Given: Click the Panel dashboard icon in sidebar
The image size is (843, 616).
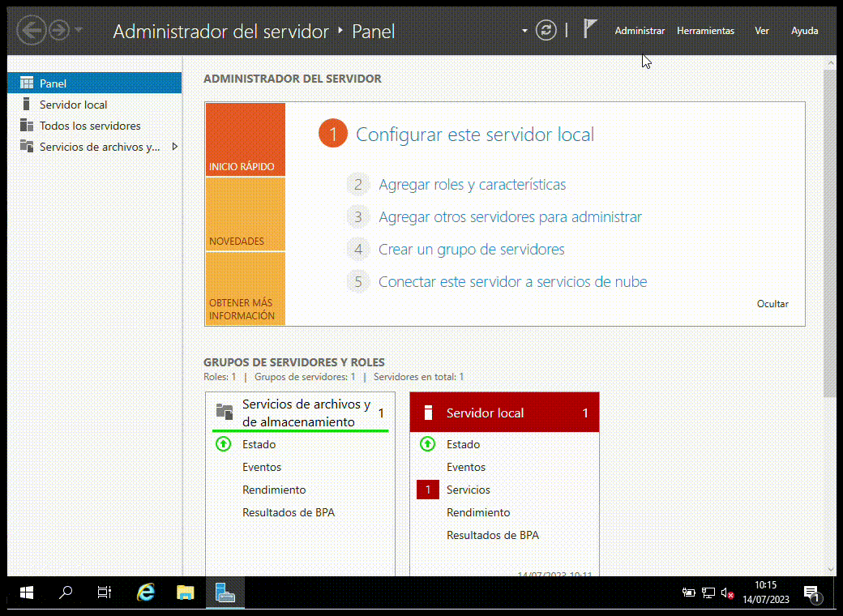Looking at the screenshot, I should (x=26, y=83).
